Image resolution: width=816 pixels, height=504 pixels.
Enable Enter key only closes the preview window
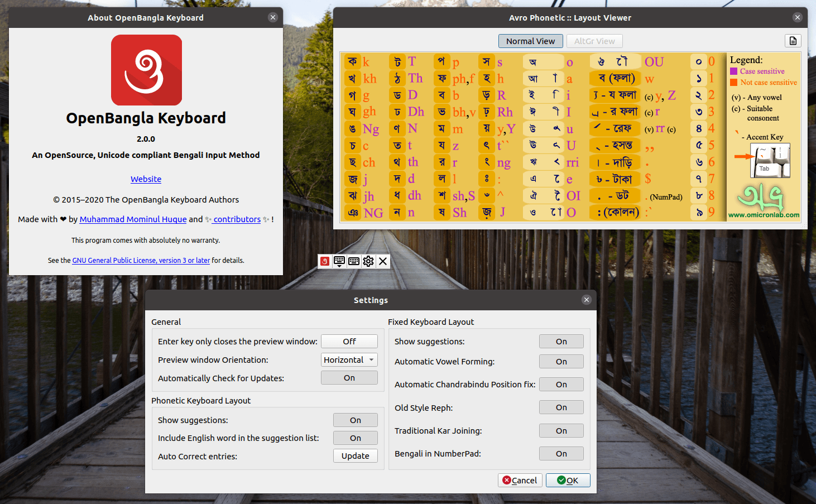(349, 341)
